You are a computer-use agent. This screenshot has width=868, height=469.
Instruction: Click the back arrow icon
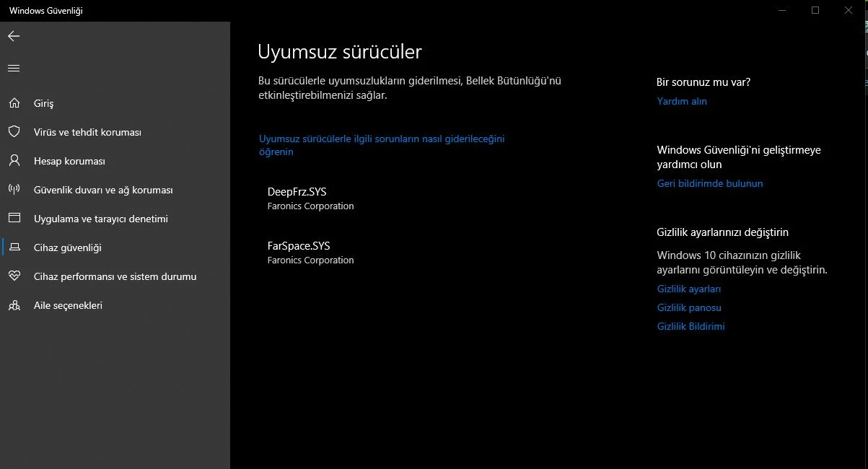(x=14, y=36)
